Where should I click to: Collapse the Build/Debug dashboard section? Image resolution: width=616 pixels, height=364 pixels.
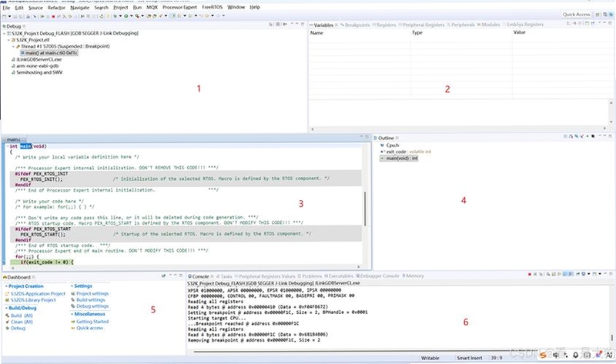pos(6,309)
